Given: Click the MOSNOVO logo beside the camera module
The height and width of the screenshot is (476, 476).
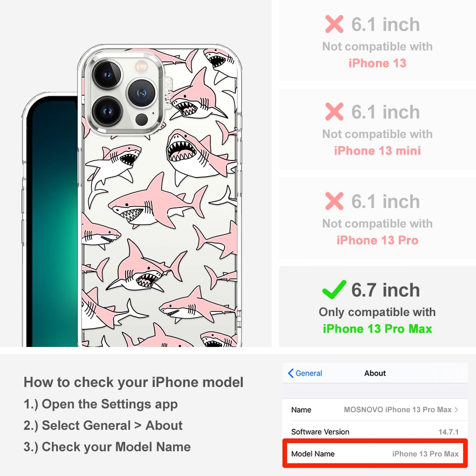Looking at the screenshot, I should tap(168, 93).
